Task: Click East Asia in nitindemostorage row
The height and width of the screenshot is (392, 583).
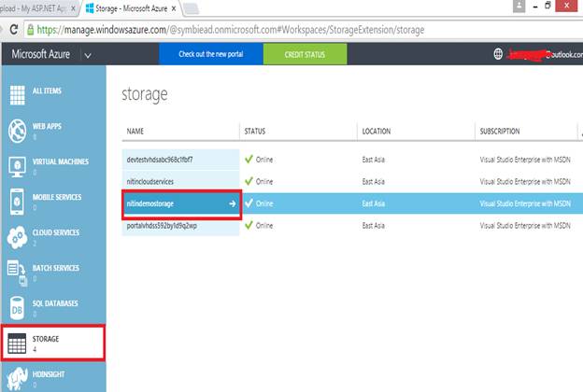Action: pos(374,203)
